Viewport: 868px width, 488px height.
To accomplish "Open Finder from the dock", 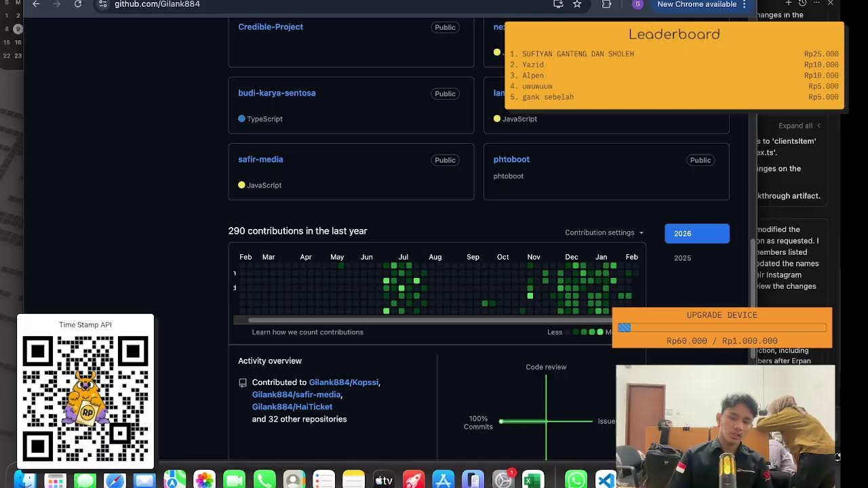I will [25, 480].
